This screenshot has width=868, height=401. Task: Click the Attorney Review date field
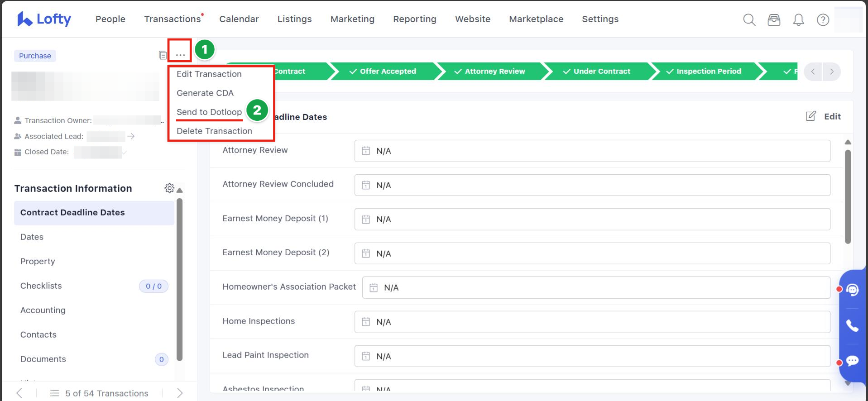point(592,151)
